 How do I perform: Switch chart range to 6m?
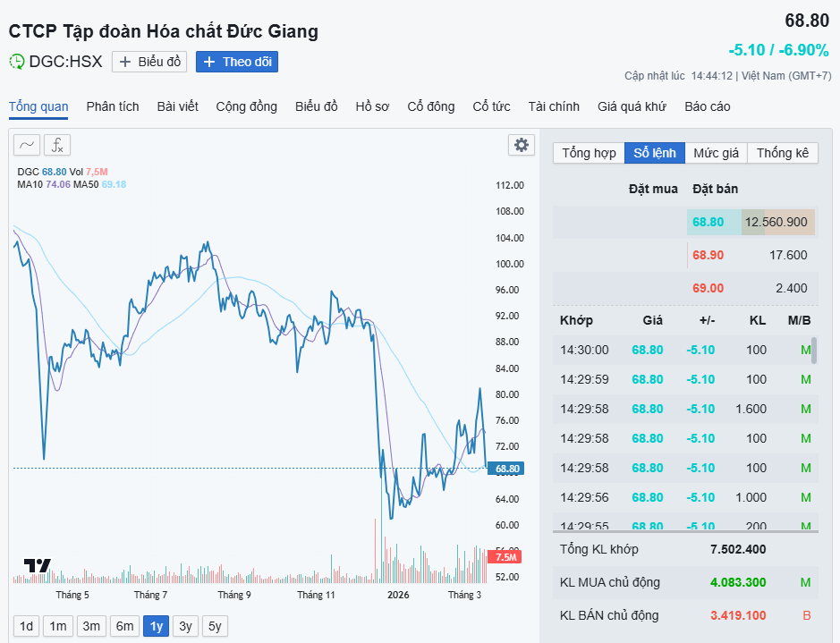(124, 626)
